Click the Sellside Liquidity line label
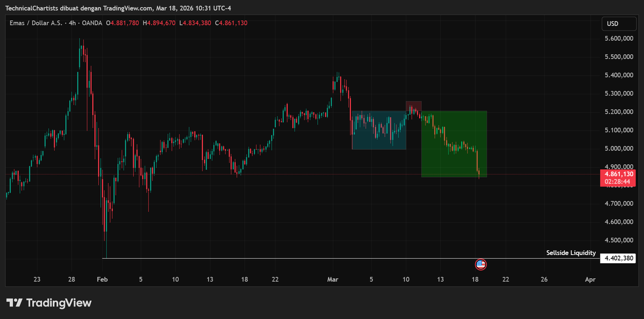 pyautogui.click(x=571, y=253)
